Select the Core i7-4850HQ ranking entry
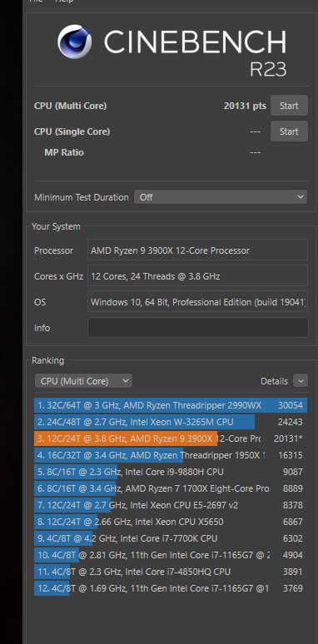Viewport: 318px width, 644px height. (171, 572)
